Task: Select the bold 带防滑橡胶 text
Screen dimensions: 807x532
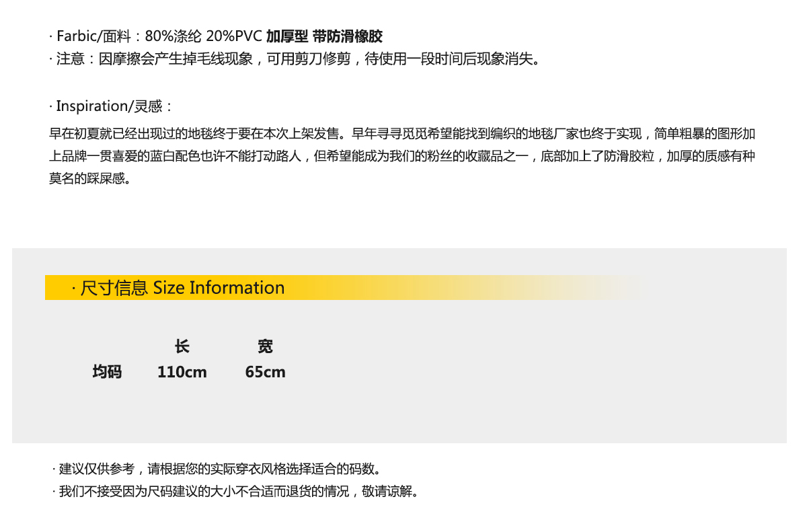Action: click(348, 36)
